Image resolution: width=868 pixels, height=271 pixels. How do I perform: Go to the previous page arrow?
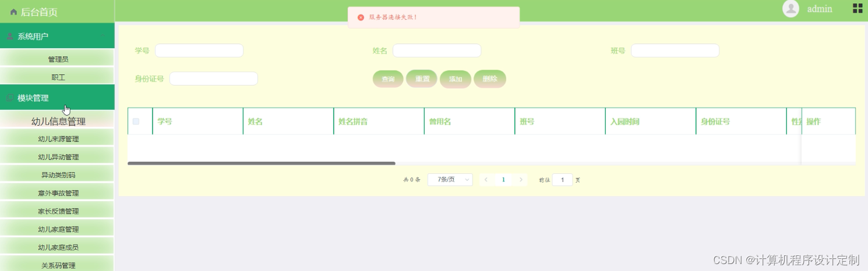pyautogui.click(x=486, y=180)
